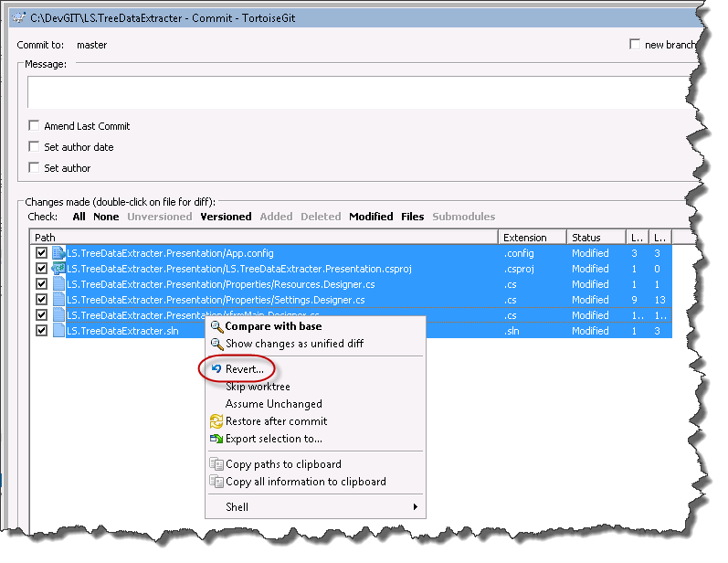728x563 pixels.
Task: Select the LS.TreeDataExtracter.sln file name
Action: coord(122,331)
